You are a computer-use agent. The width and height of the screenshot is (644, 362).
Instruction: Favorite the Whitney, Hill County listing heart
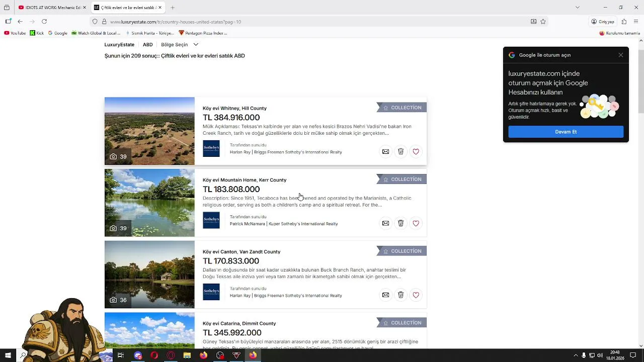[x=416, y=151]
